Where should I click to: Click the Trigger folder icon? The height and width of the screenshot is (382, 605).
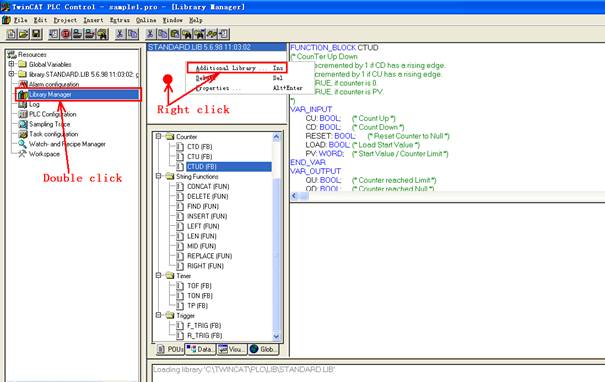tap(170, 316)
